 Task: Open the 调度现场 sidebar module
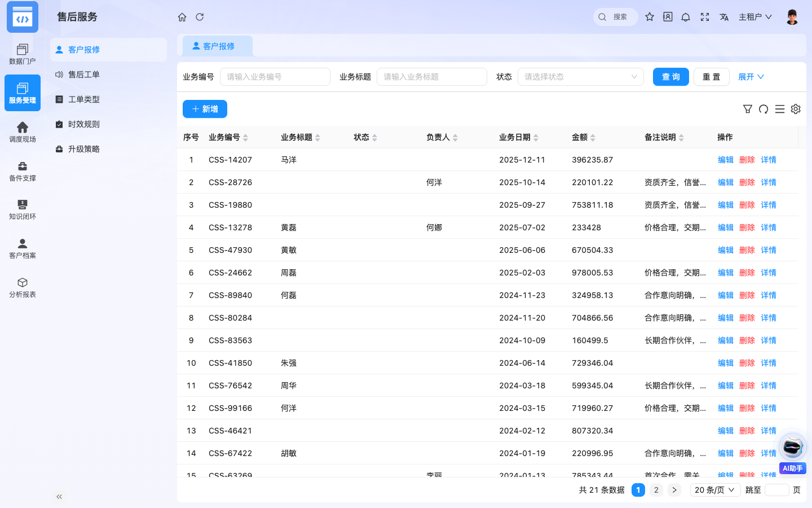(x=23, y=132)
